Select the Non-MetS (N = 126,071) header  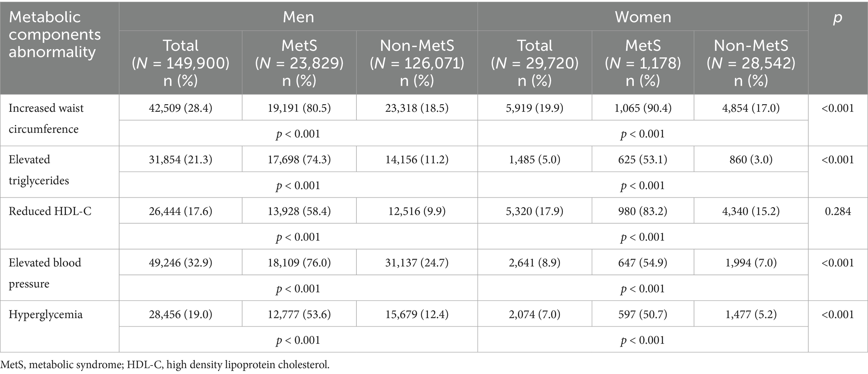pyautogui.click(x=417, y=63)
